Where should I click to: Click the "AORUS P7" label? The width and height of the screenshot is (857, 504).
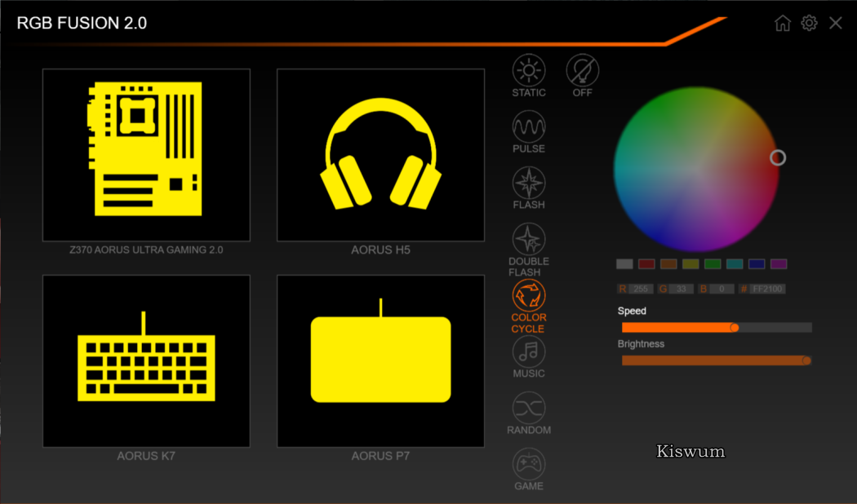click(x=380, y=456)
